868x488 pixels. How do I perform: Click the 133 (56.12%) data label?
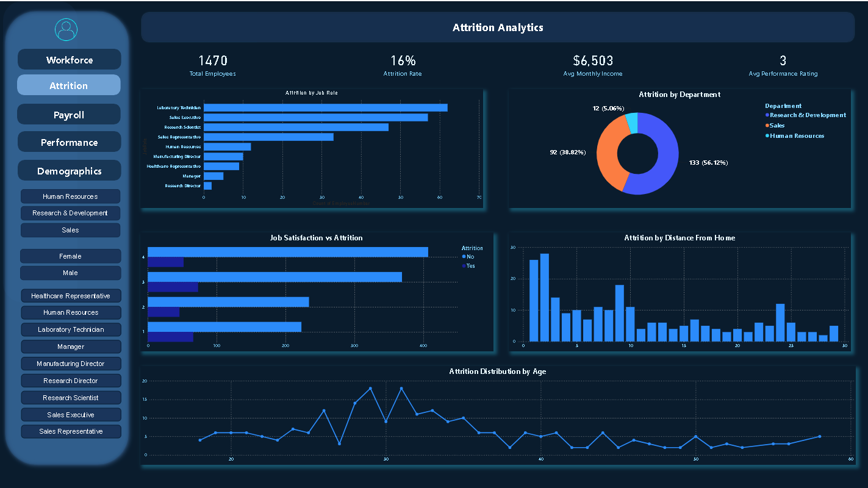pyautogui.click(x=708, y=163)
